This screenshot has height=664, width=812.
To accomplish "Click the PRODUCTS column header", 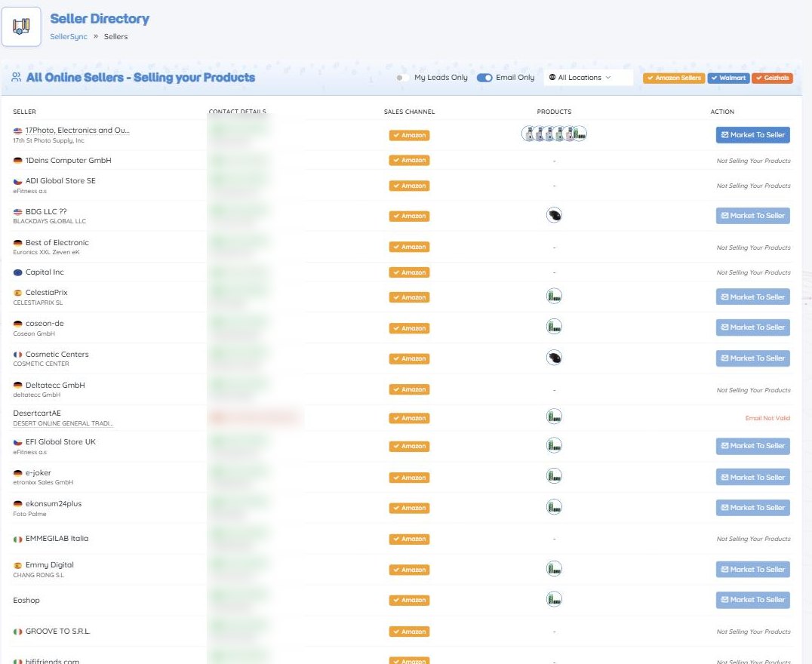I will [554, 112].
